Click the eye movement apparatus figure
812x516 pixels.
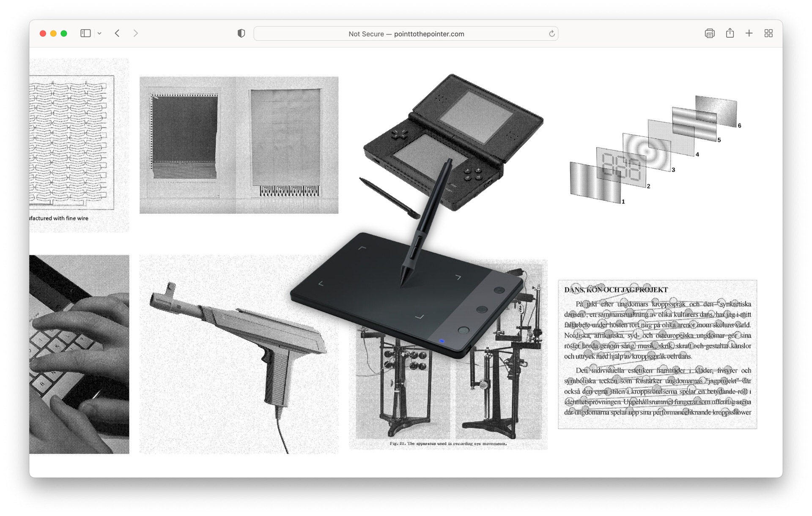point(448,401)
